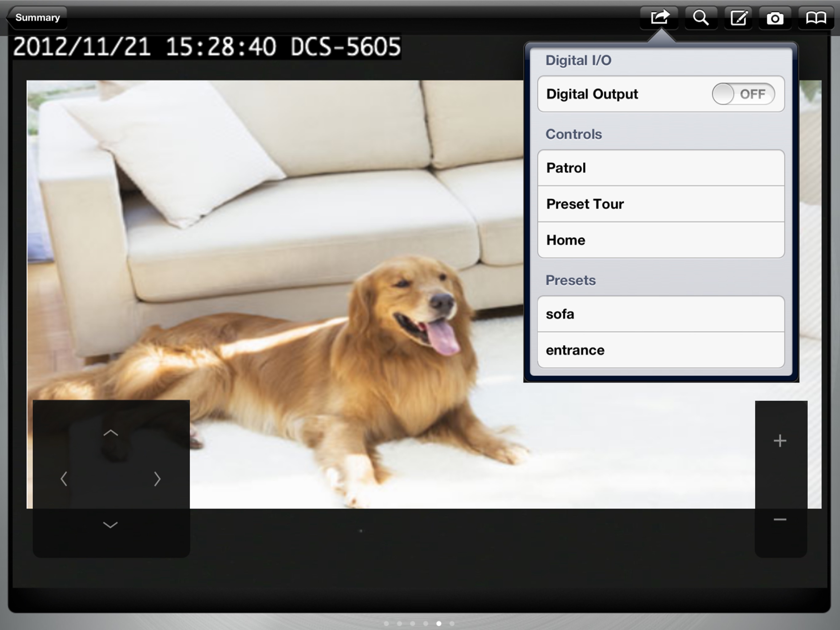840x630 pixels.
Task: Take a snapshot with camera icon
Action: [775, 18]
